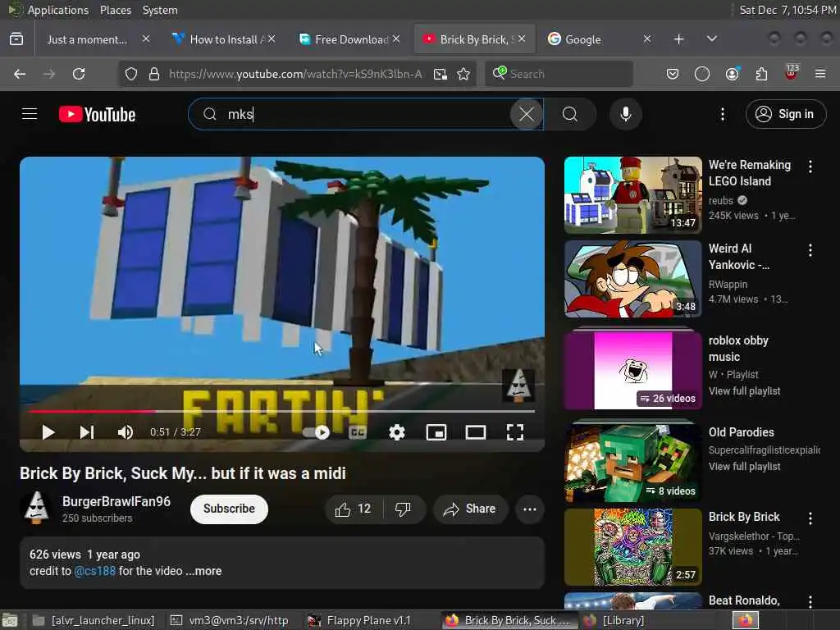840x630 pixels.
Task: Open options for Beat Ronaldo video
Action: pos(810,601)
